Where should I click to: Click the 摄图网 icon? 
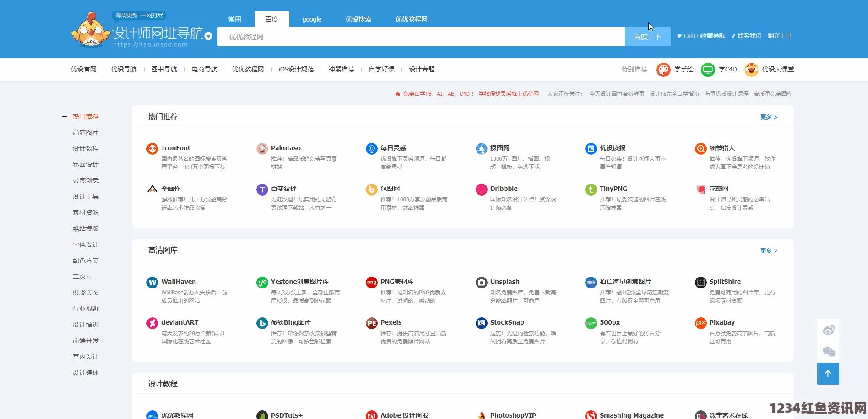(x=481, y=148)
